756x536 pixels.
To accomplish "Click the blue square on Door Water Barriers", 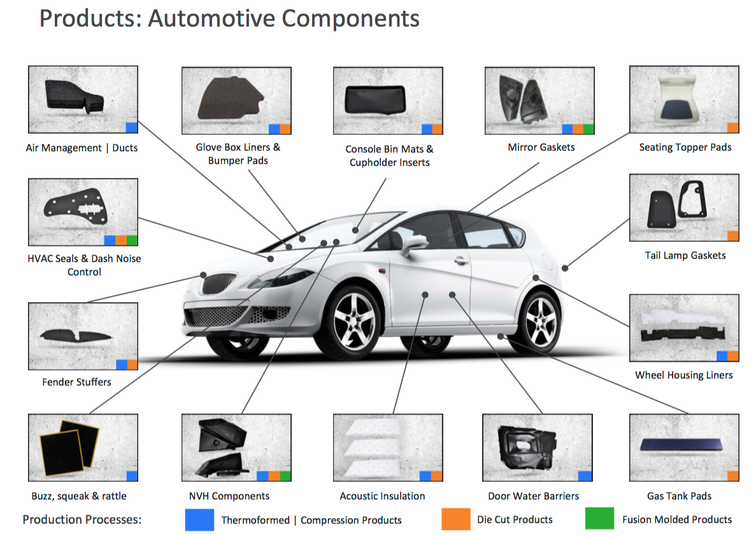I will [585, 476].
